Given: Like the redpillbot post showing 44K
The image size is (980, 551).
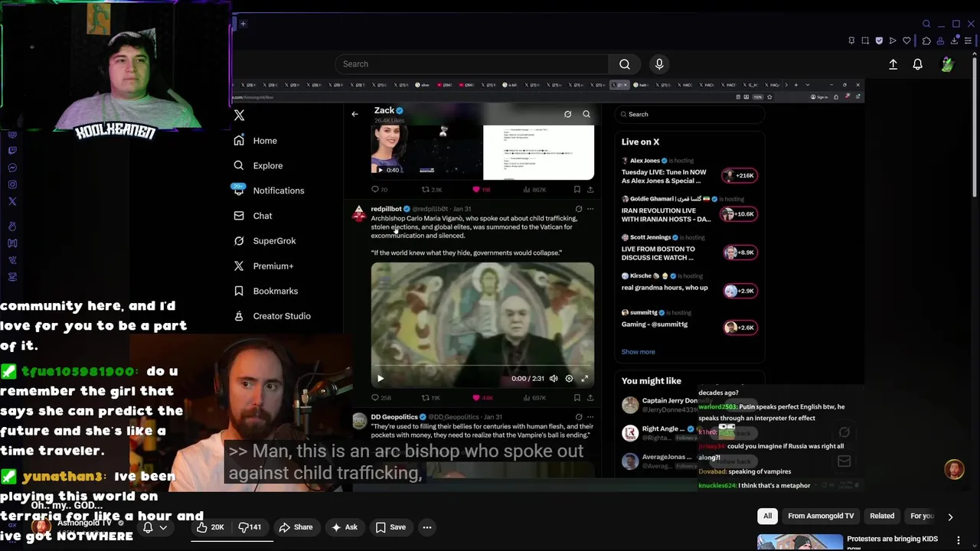Looking at the screenshot, I should coord(482,398).
